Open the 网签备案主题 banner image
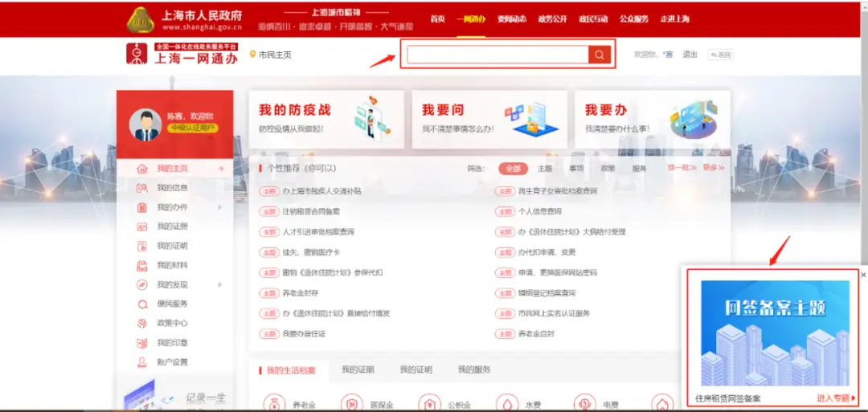Screen dimensions: 868x412 click(x=775, y=333)
